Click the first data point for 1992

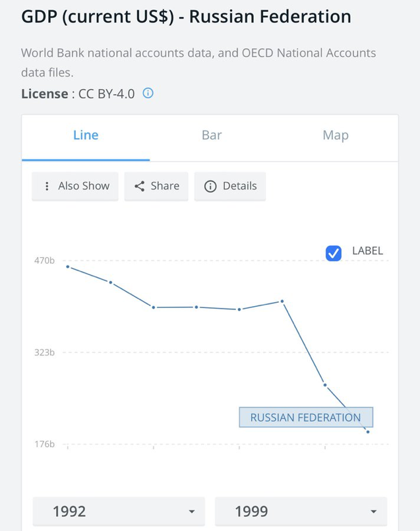click(68, 267)
